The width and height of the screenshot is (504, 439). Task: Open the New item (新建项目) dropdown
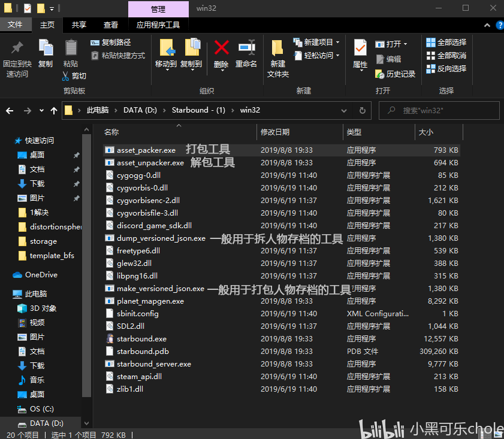(316, 43)
